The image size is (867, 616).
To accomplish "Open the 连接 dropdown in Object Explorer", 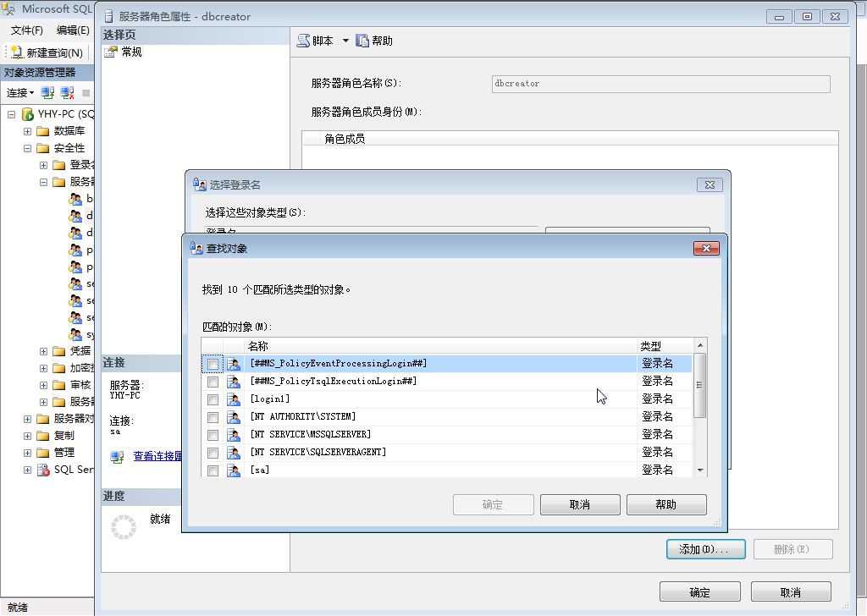I will pyautogui.click(x=20, y=93).
